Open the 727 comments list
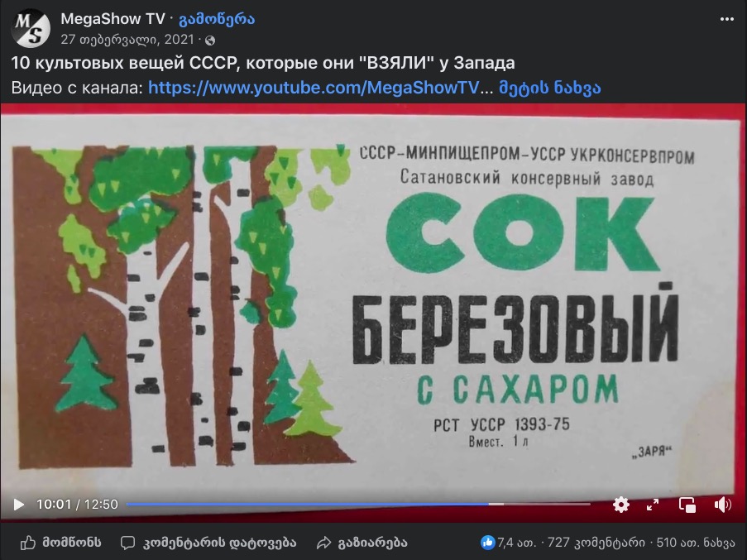This screenshot has width=747, height=560. click(596, 543)
